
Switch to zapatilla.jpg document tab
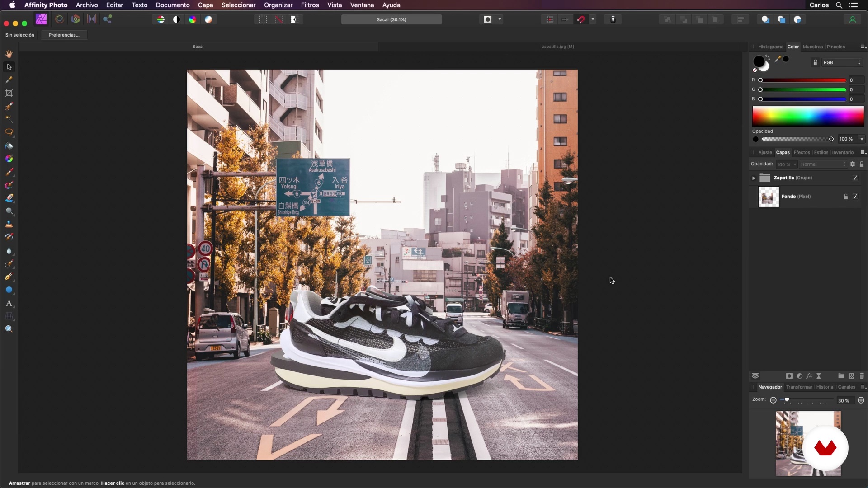pyautogui.click(x=558, y=47)
